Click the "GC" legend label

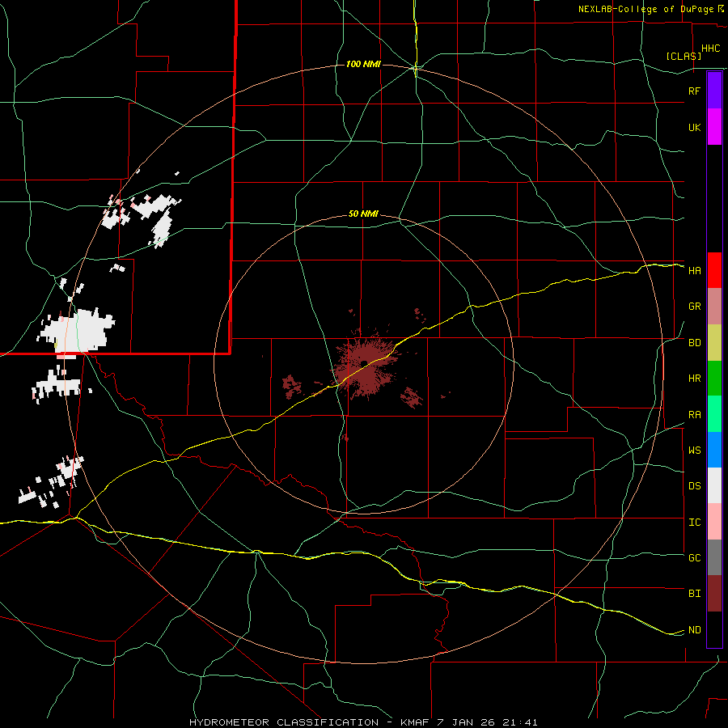(x=694, y=557)
